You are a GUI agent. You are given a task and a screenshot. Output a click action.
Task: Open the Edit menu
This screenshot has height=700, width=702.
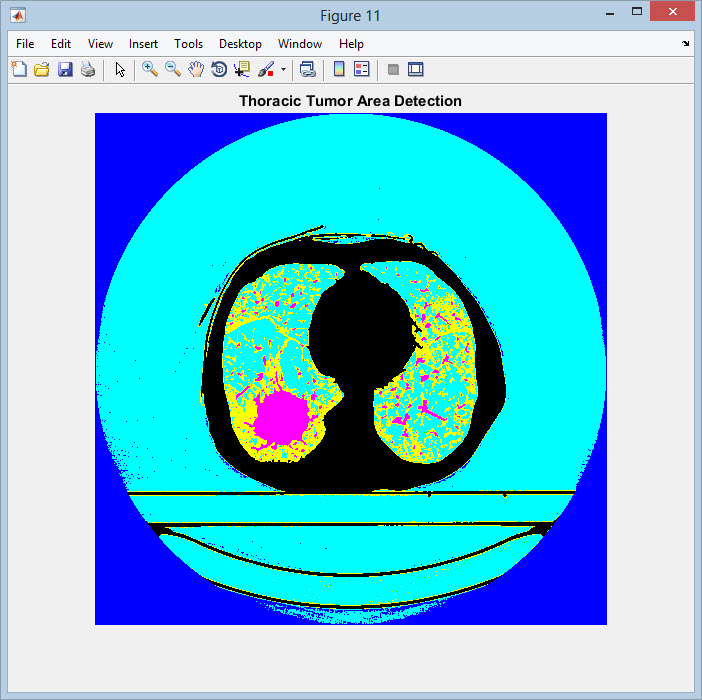coord(61,44)
